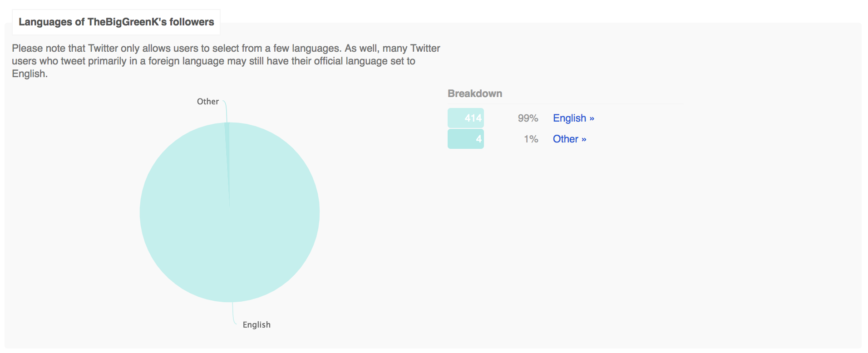868x353 pixels.
Task: Click the number 414 in the bar
Action: (x=473, y=118)
